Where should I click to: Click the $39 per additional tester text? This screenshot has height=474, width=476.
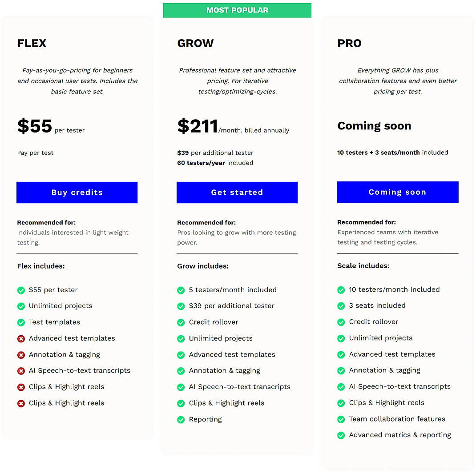215,153
